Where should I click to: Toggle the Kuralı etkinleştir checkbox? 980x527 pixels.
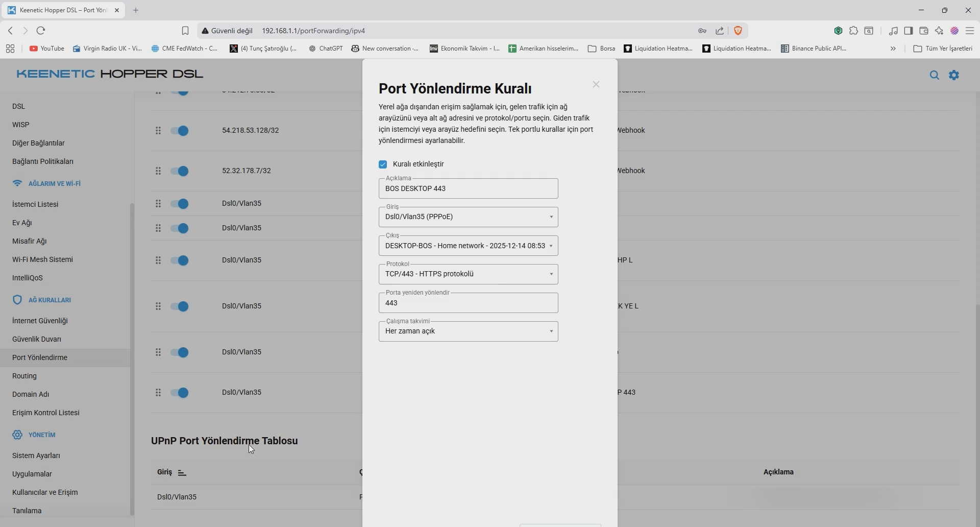pos(383,164)
